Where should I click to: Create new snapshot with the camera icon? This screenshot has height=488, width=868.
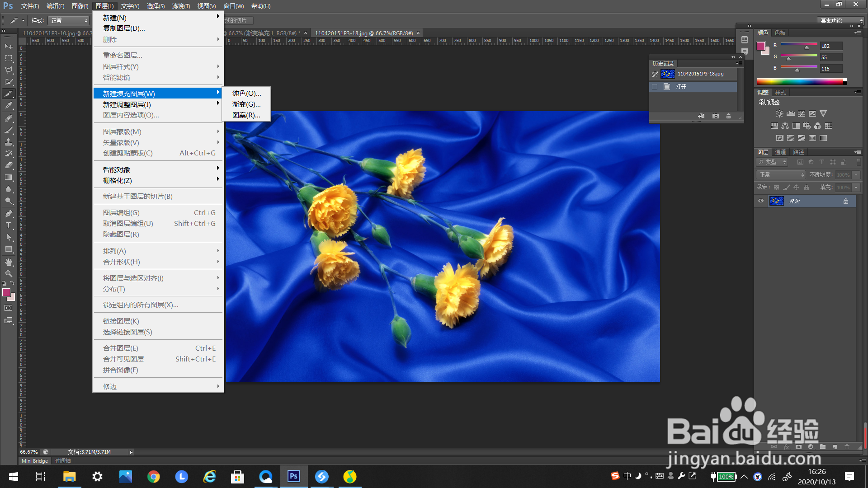pyautogui.click(x=715, y=116)
